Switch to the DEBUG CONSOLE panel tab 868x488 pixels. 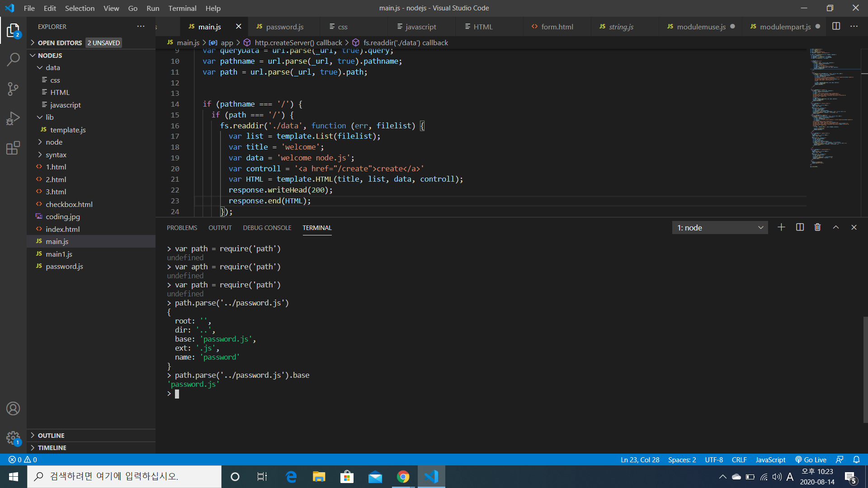click(267, 228)
